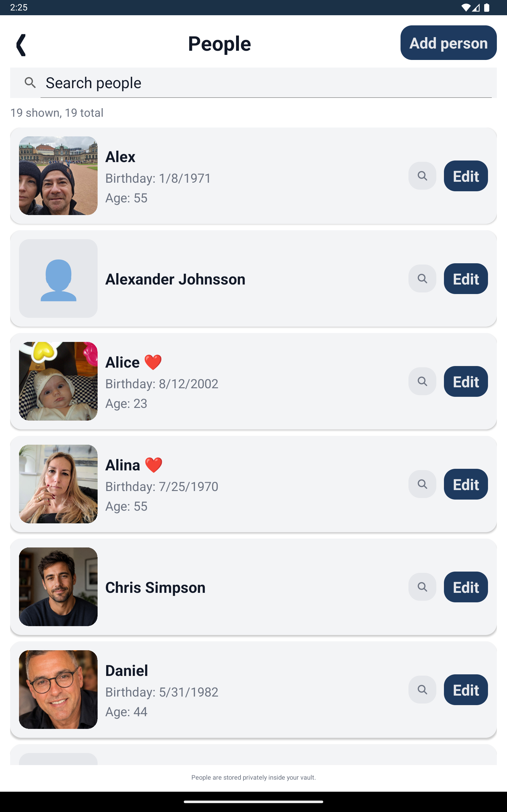Go back using the back chevron icon
Screen dimensions: 507x812
click(21, 45)
